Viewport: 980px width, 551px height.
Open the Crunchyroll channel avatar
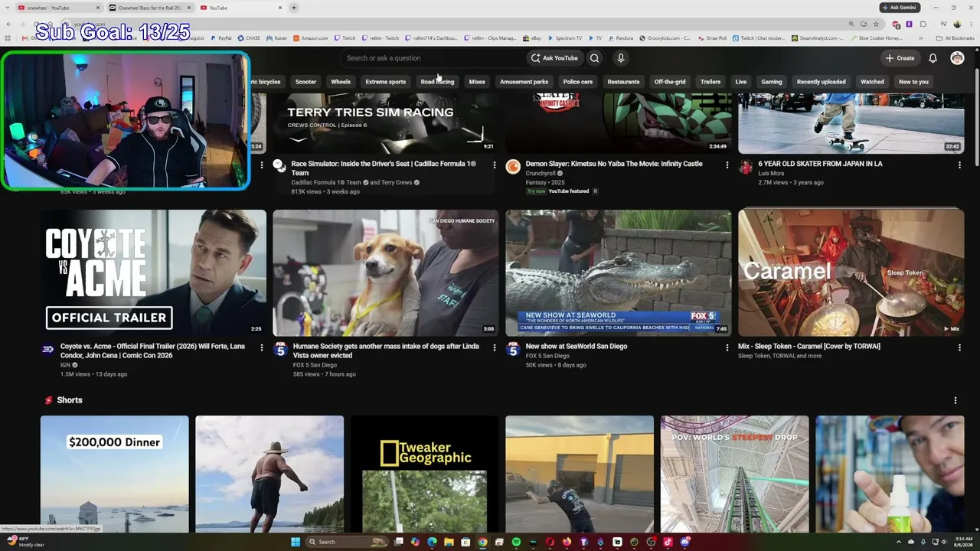click(513, 167)
